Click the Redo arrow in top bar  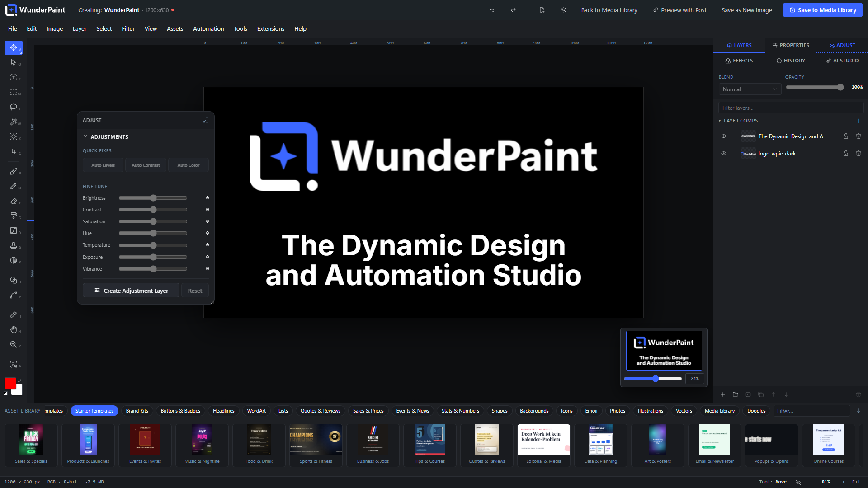pyautogui.click(x=513, y=10)
